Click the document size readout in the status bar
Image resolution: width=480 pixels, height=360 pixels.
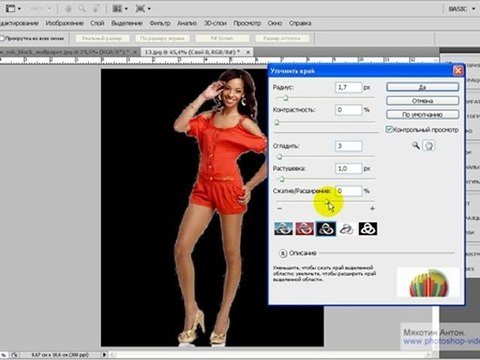60,355
